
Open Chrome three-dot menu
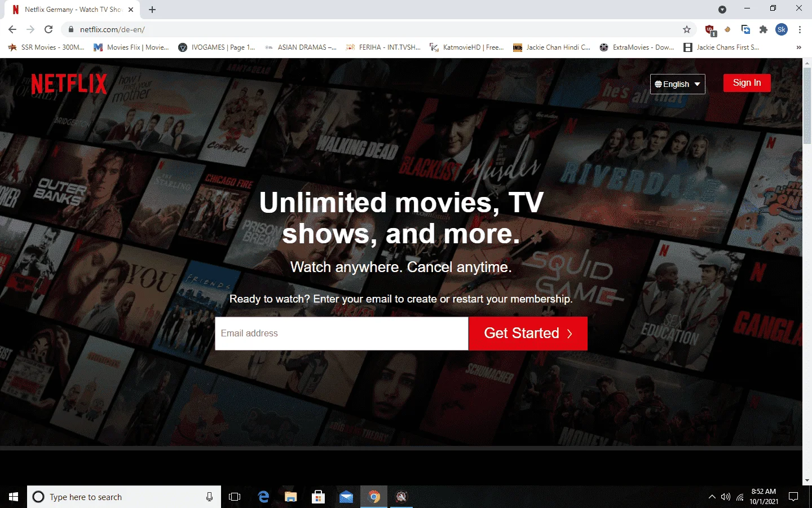pos(800,29)
